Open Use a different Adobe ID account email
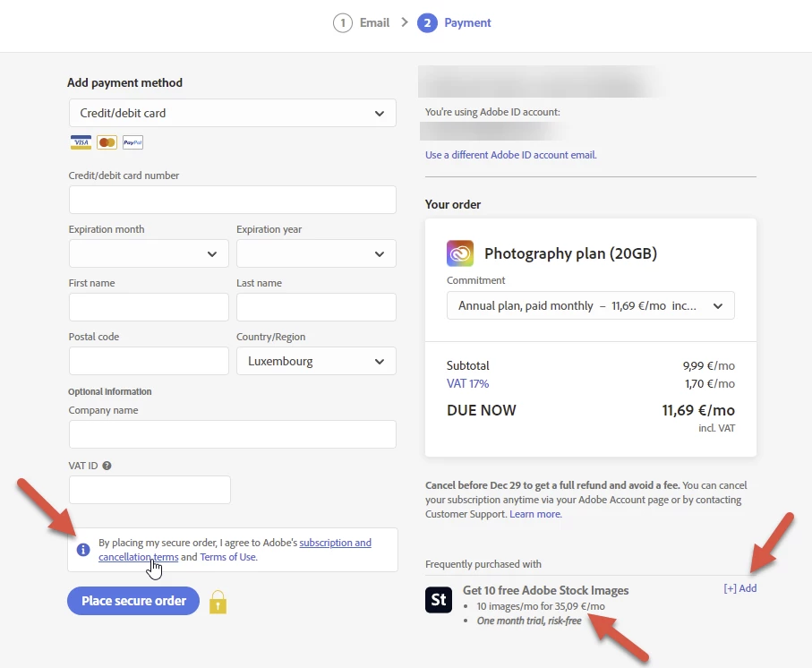This screenshot has width=812, height=668. (x=510, y=155)
